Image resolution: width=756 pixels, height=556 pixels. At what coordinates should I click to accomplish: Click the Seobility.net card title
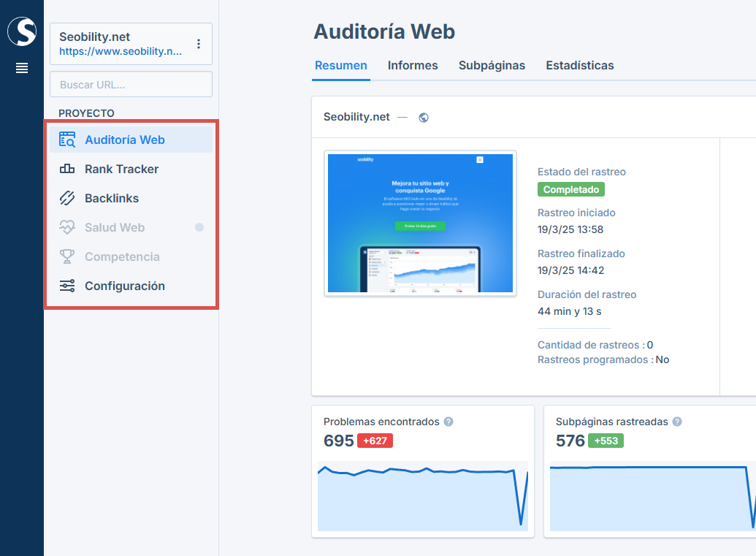356,117
